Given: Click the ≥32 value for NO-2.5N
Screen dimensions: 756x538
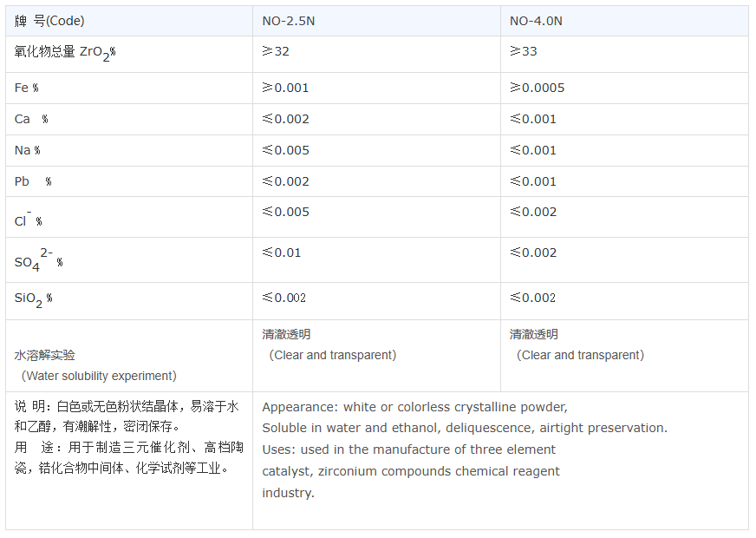Looking at the screenshot, I should 276,51.
